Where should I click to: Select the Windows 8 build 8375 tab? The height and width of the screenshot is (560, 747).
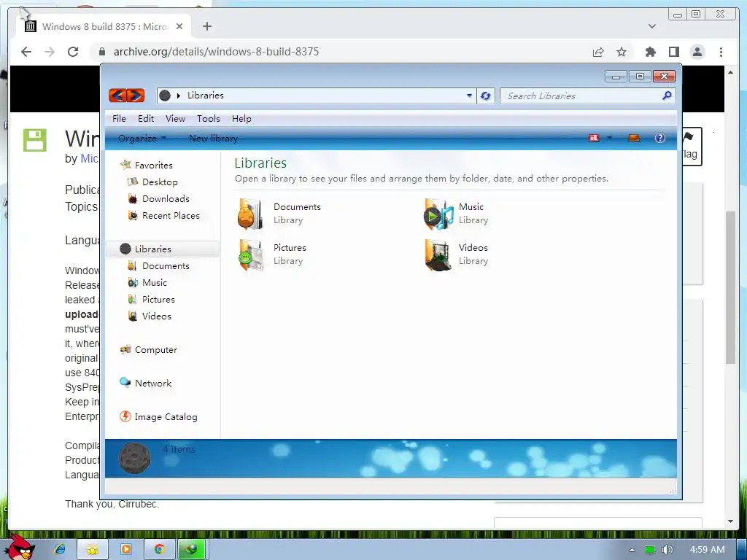pos(104,26)
